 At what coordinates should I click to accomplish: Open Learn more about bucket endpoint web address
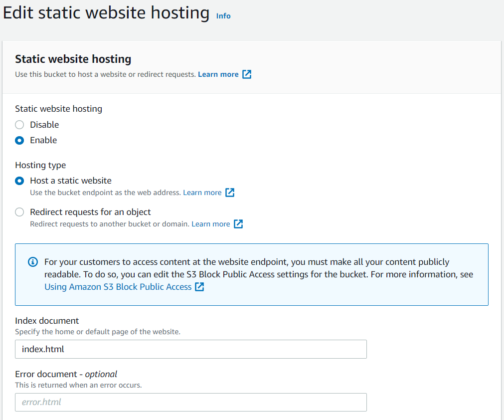(x=202, y=193)
